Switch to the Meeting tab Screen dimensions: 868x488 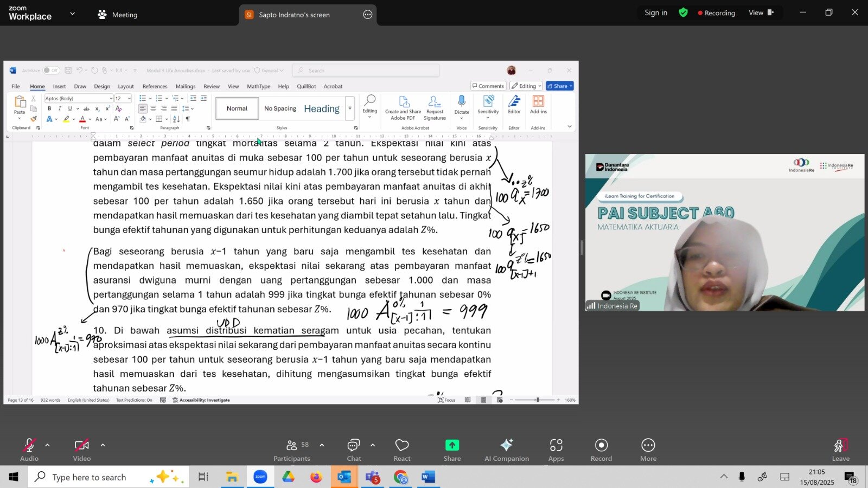click(118, 15)
